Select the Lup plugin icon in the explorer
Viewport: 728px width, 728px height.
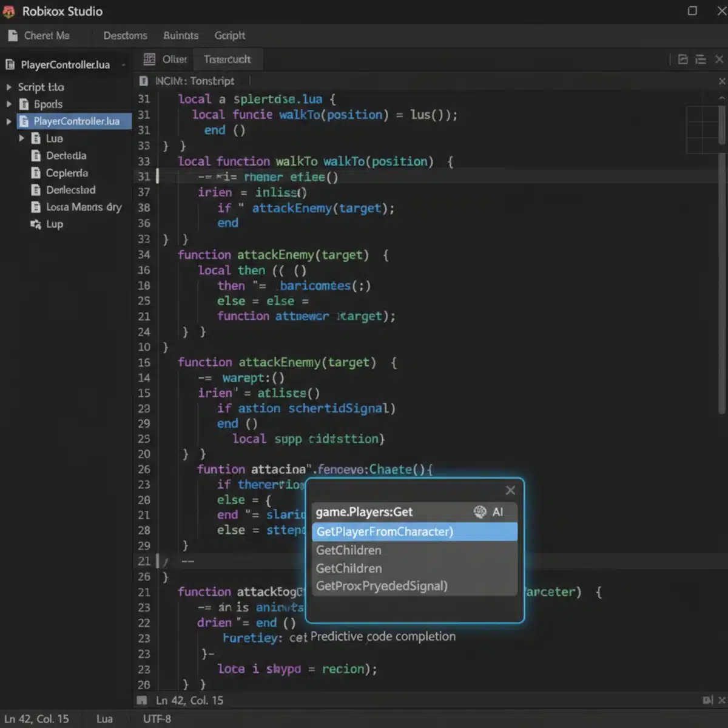(x=35, y=224)
